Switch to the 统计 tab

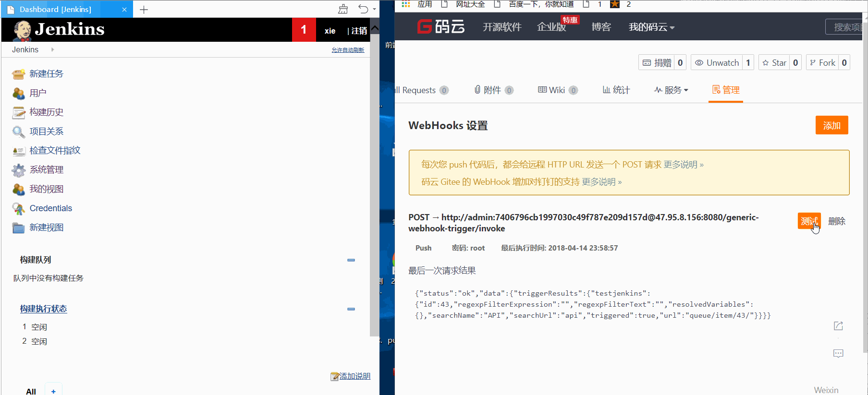coord(616,90)
